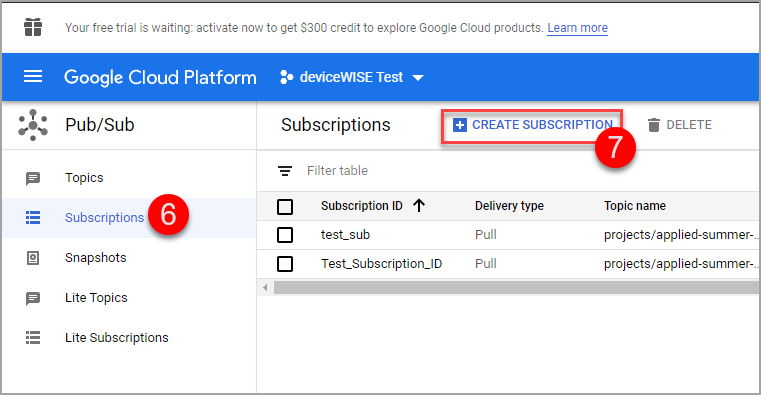The image size is (761, 395).
Task: Click the filter table lines icon
Action: point(285,171)
